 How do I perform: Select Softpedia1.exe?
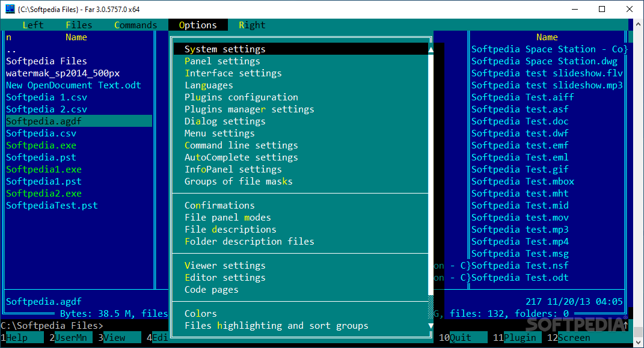coord(43,169)
